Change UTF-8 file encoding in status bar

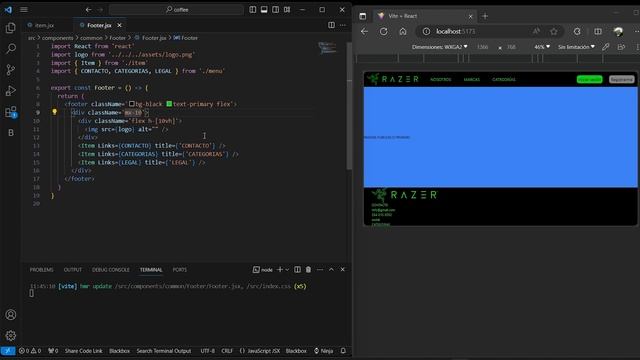coord(207,351)
